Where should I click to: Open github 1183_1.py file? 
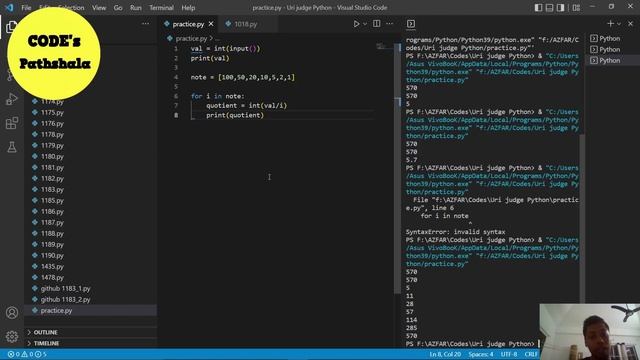pyautogui.click(x=65, y=289)
